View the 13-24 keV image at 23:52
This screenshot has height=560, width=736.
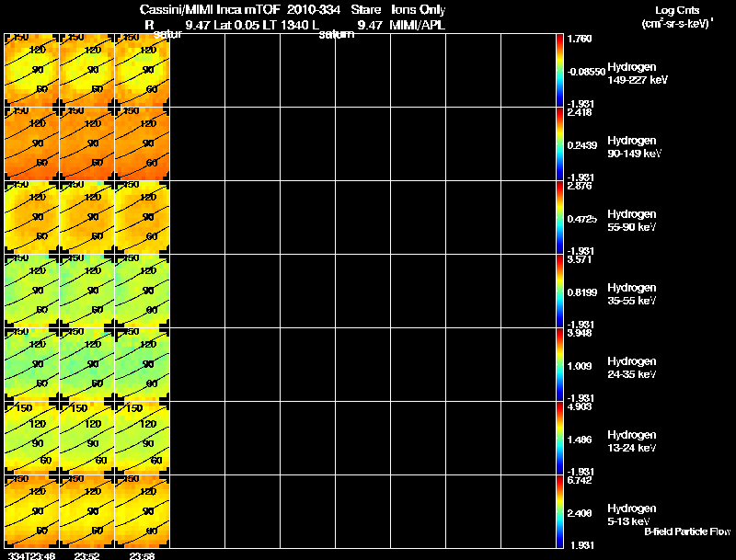(x=86, y=438)
